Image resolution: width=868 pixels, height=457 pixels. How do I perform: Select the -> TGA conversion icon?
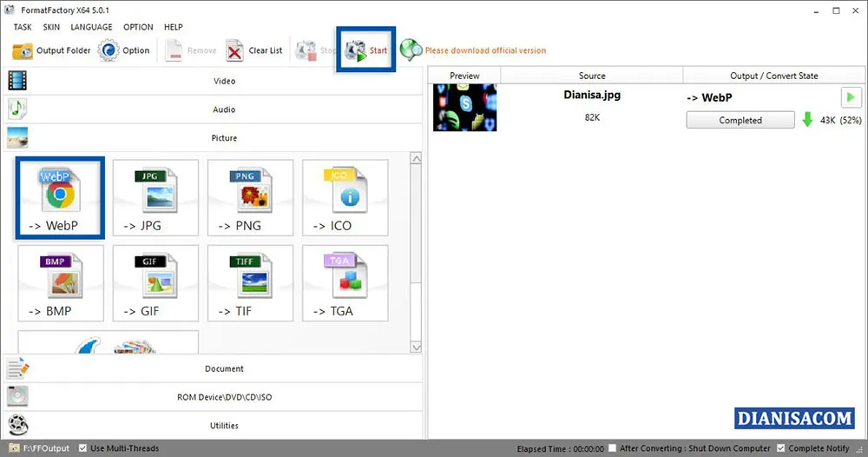[x=345, y=283]
